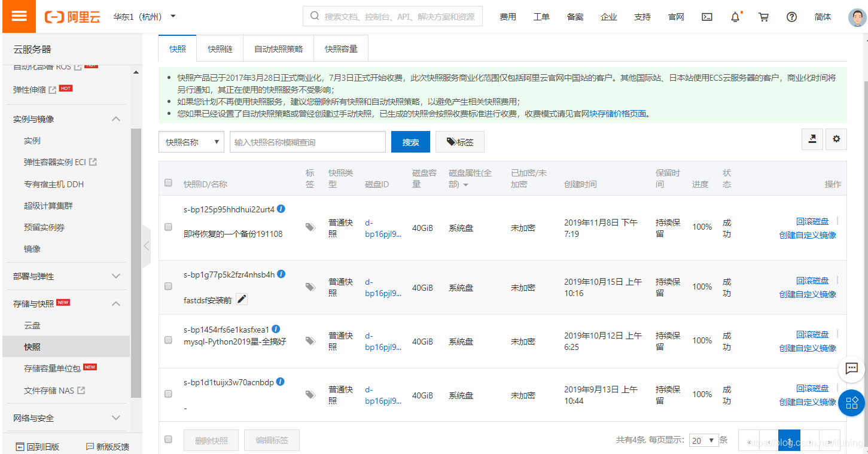Viewport: 868px width, 454px height.
Task: Expand 部署与弹性 section
Action: point(117,276)
